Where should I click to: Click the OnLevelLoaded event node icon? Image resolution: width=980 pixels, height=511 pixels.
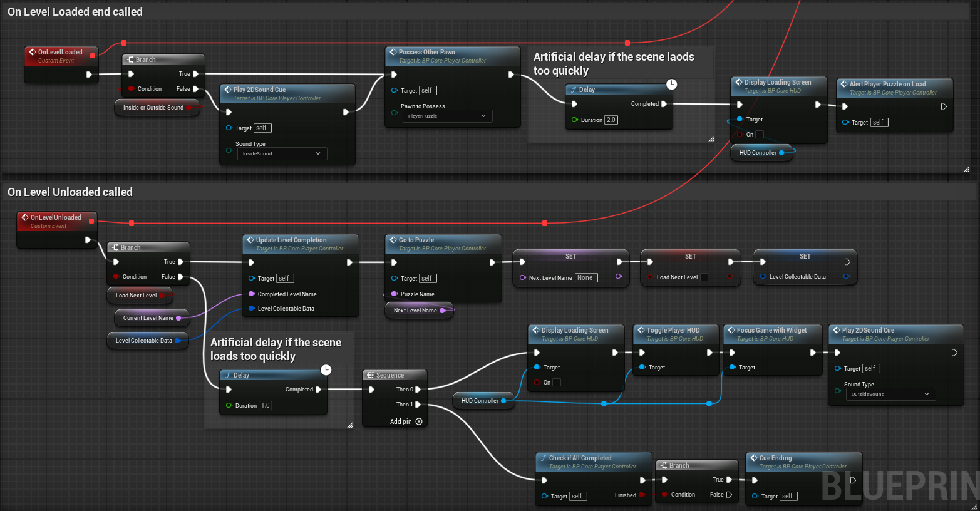33,52
